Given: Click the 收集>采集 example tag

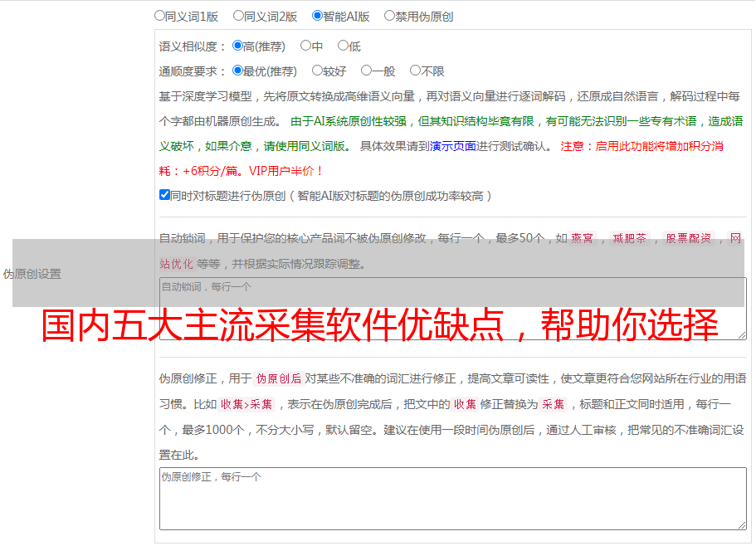Looking at the screenshot, I should 246,404.
